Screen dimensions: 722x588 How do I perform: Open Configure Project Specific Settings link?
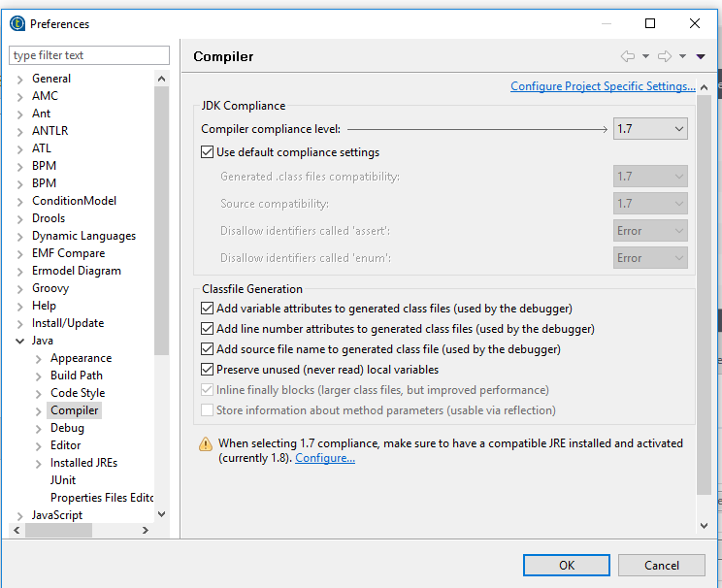603,86
